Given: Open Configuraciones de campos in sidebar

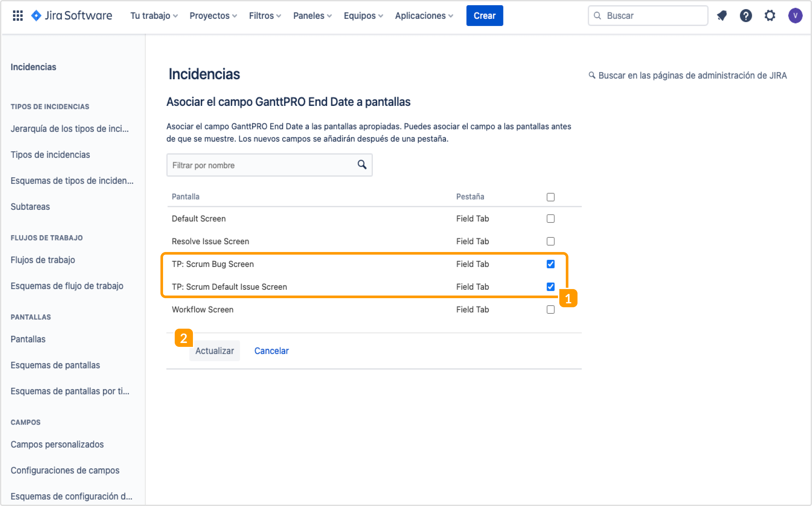Looking at the screenshot, I should click(65, 470).
